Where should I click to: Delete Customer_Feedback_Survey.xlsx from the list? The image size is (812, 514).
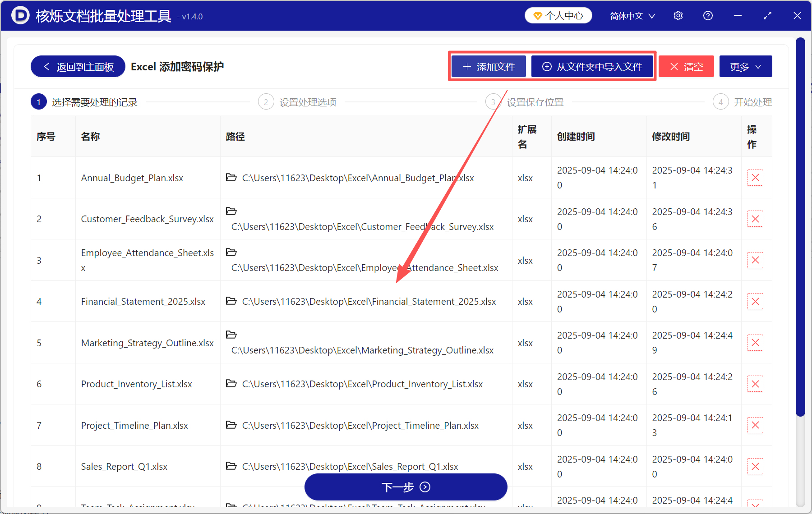tap(755, 219)
